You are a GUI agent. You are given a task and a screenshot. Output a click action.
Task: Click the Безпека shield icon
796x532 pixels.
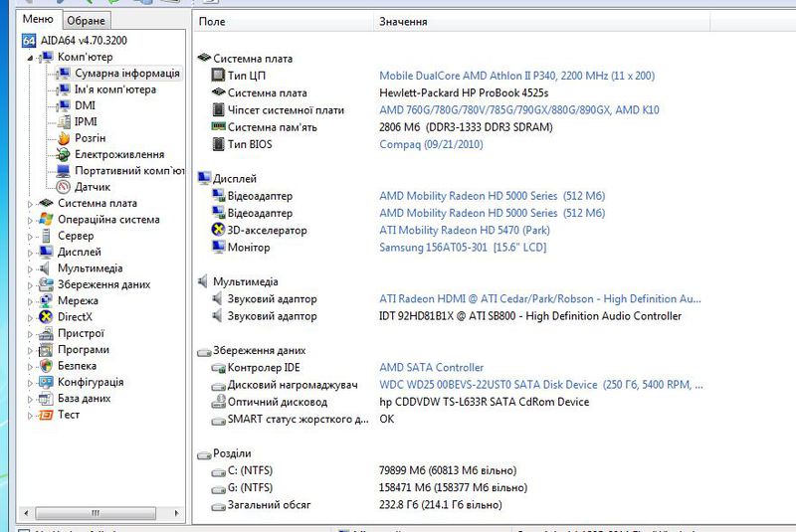point(46,366)
